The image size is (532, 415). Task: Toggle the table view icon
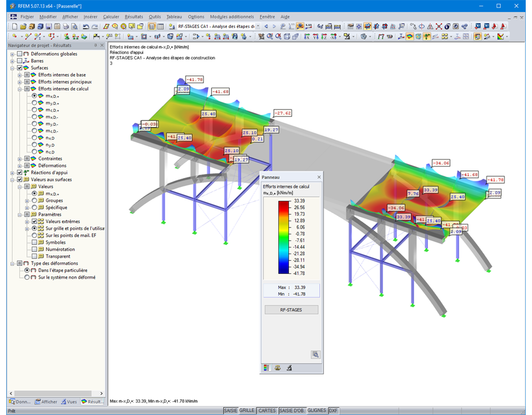(160, 27)
